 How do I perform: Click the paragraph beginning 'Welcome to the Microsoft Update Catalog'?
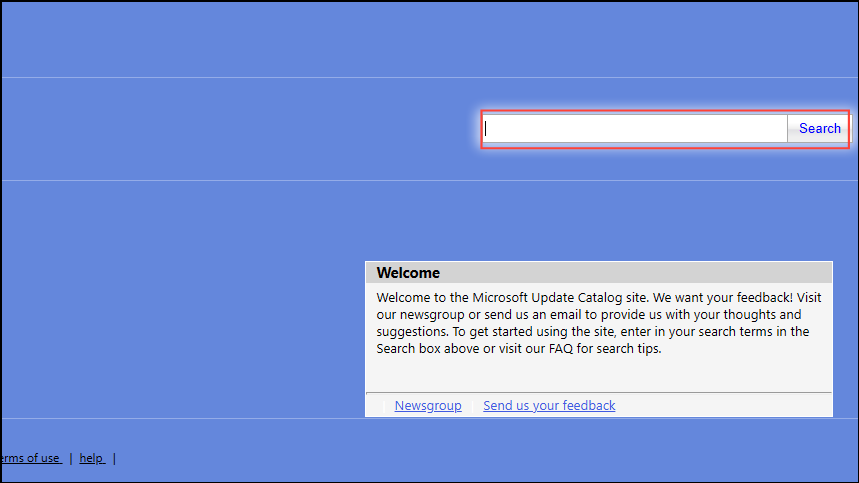click(598, 323)
